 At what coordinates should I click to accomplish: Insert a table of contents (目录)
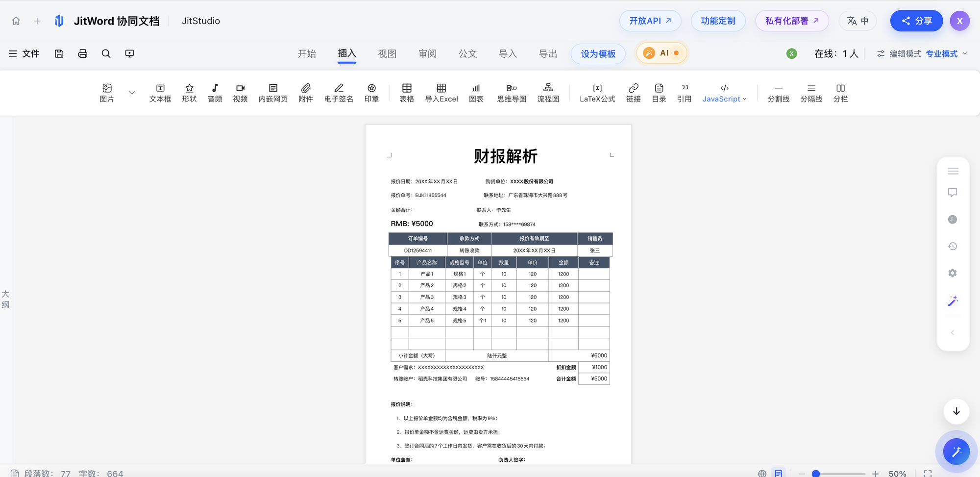click(659, 93)
